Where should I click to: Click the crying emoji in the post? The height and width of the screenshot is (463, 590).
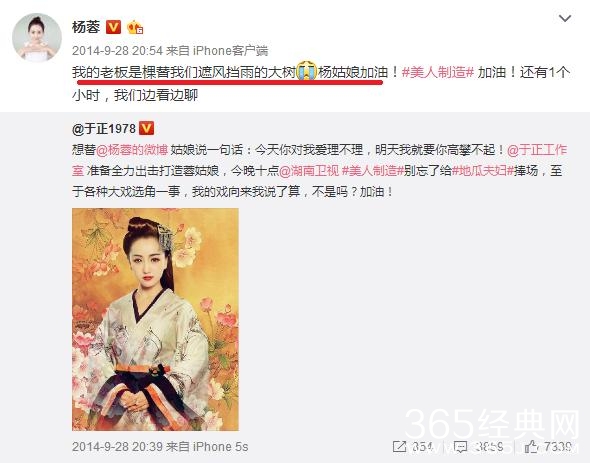pyautogui.click(x=307, y=71)
